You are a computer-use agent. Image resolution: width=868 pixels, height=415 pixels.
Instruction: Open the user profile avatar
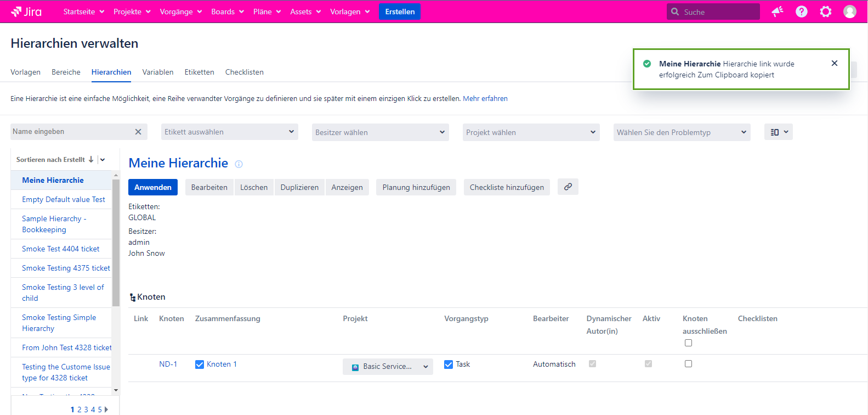click(850, 12)
